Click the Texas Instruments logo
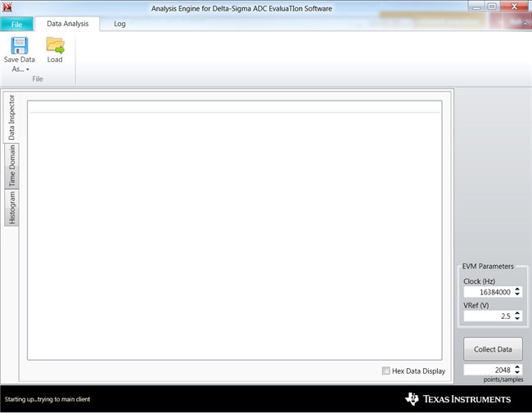Image resolution: width=532 pixels, height=413 pixels. point(458,399)
